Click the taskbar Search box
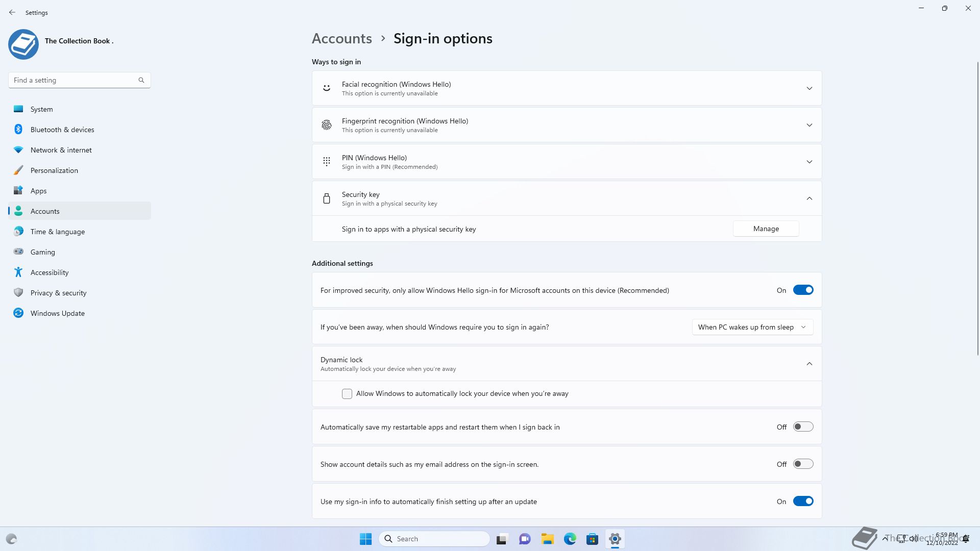Viewport: 980px width, 551px height. pyautogui.click(x=434, y=539)
